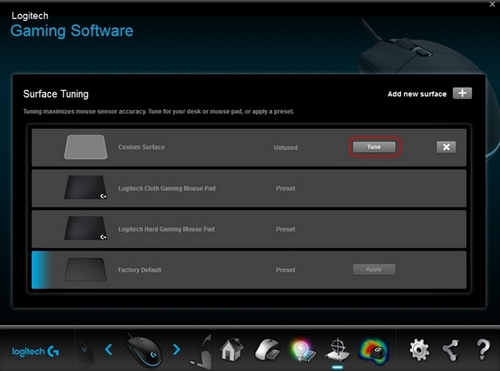
Task: Open the input heat map icon
Action: click(374, 351)
